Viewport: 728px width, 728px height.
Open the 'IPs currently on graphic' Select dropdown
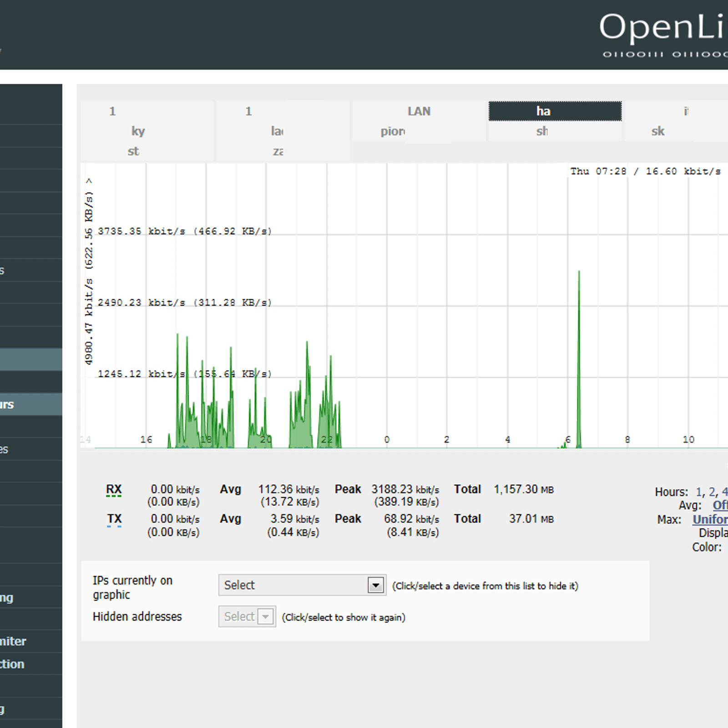[302, 585]
